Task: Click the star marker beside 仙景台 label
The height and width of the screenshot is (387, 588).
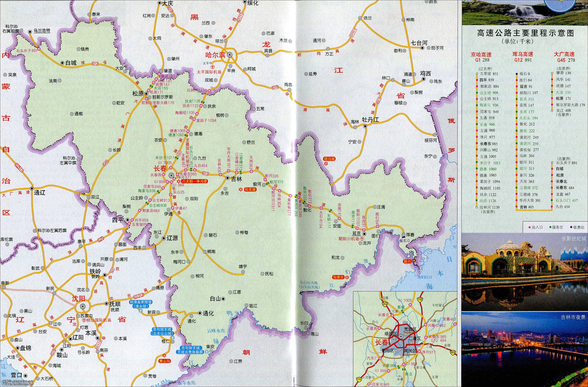Action: [347, 277]
